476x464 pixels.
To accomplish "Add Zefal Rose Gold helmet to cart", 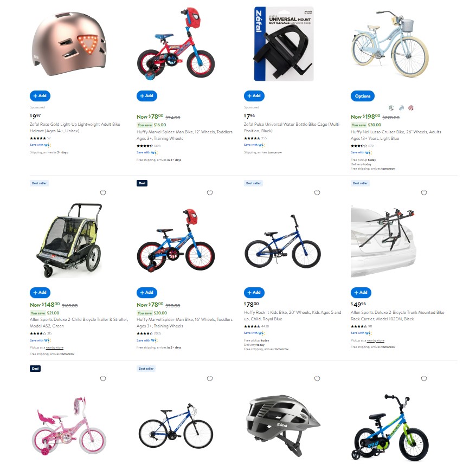I will click(x=40, y=95).
